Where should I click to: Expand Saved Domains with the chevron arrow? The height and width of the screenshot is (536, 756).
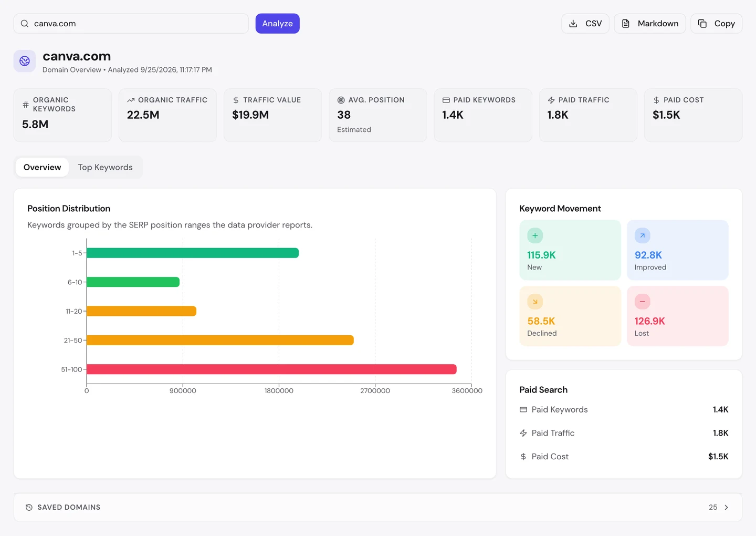click(726, 507)
